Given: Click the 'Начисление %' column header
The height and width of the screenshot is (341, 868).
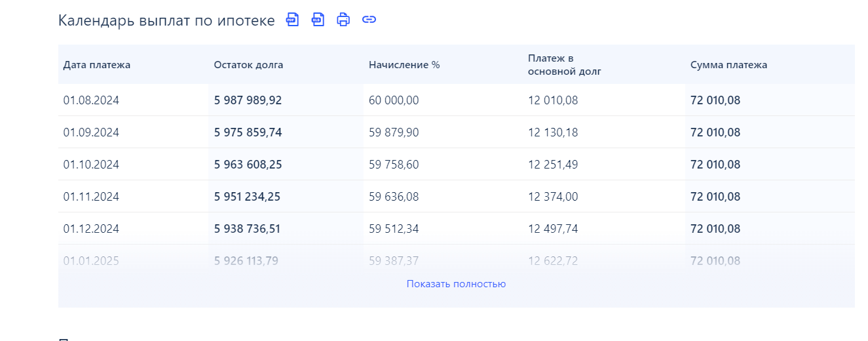Looking at the screenshot, I should point(404,65).
